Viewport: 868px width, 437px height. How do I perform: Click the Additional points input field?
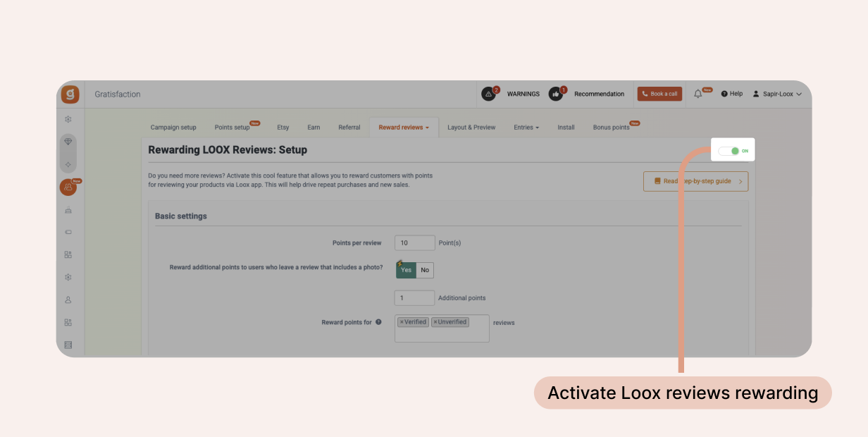(x=415, y=297)
